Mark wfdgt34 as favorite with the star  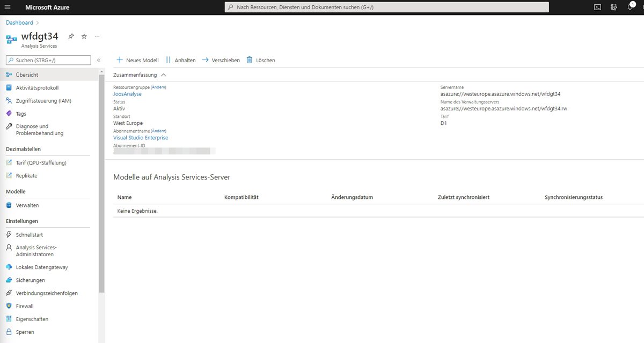tap(84, 36)
